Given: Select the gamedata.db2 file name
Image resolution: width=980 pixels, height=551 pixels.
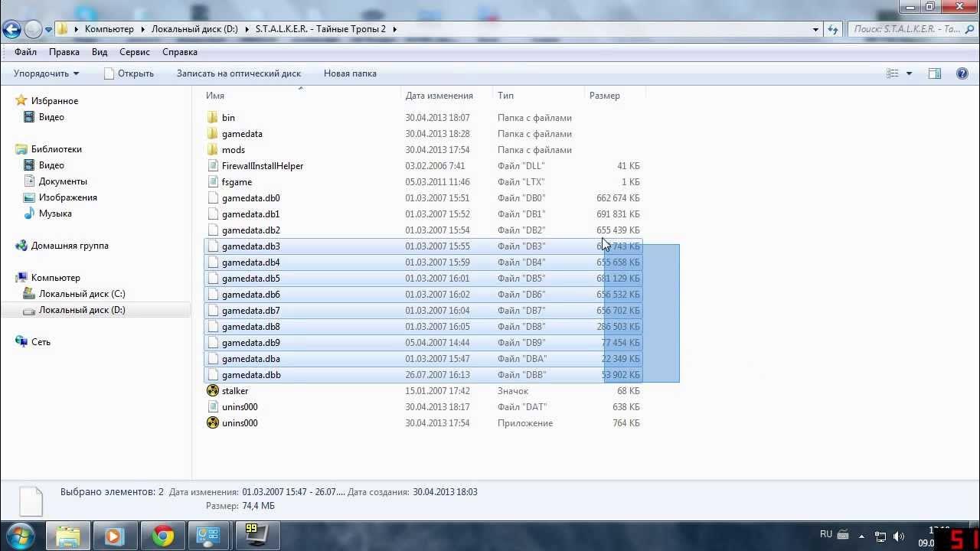Looking at the screenshot, I should pyautogui.click(x=250, y=230).
